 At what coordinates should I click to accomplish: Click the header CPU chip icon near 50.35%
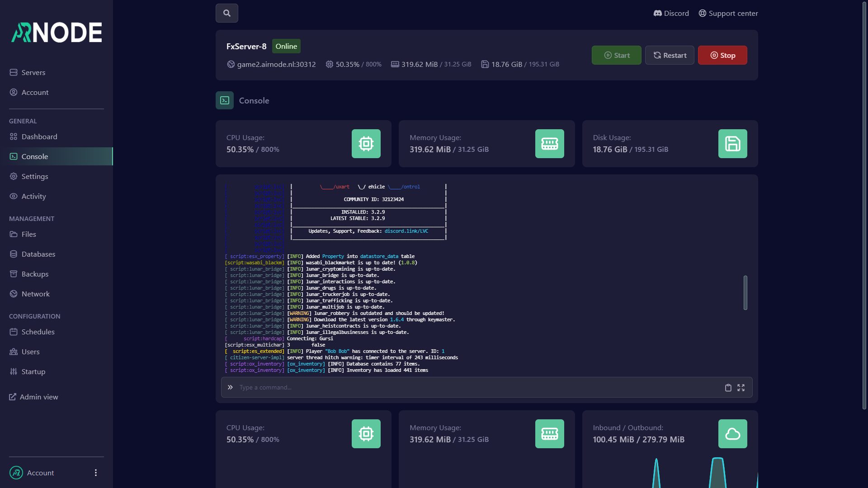tap(330, 64)
